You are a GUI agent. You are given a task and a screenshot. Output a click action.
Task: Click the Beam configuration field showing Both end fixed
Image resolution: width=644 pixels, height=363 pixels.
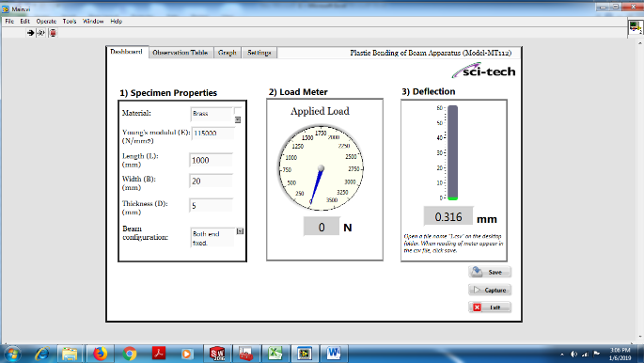coord(212,237)
